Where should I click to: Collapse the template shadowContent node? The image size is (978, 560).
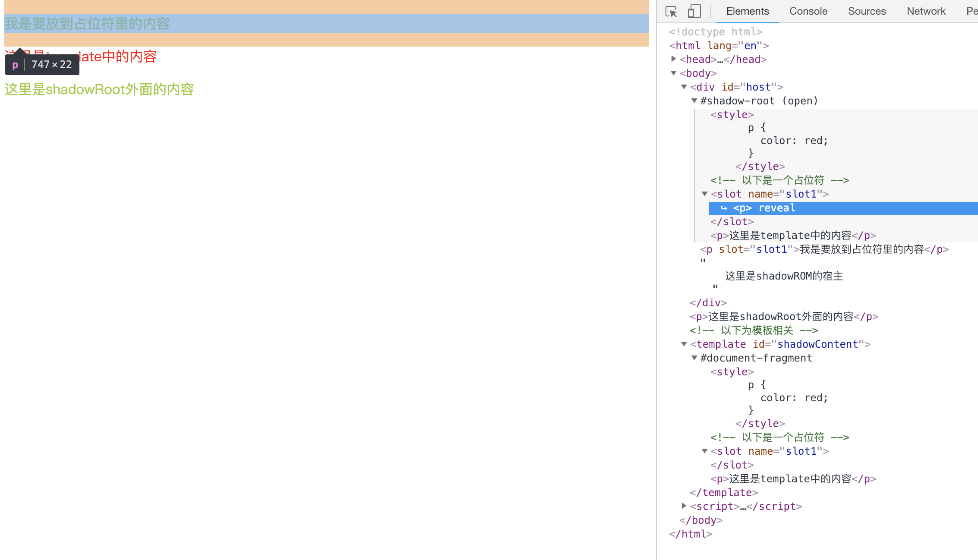click(684, 344)
